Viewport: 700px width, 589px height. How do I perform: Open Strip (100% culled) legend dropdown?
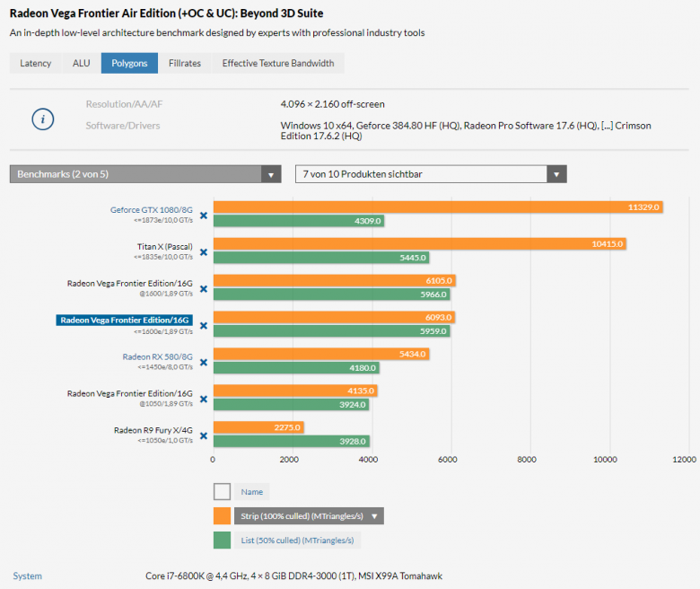click(309, 516)
